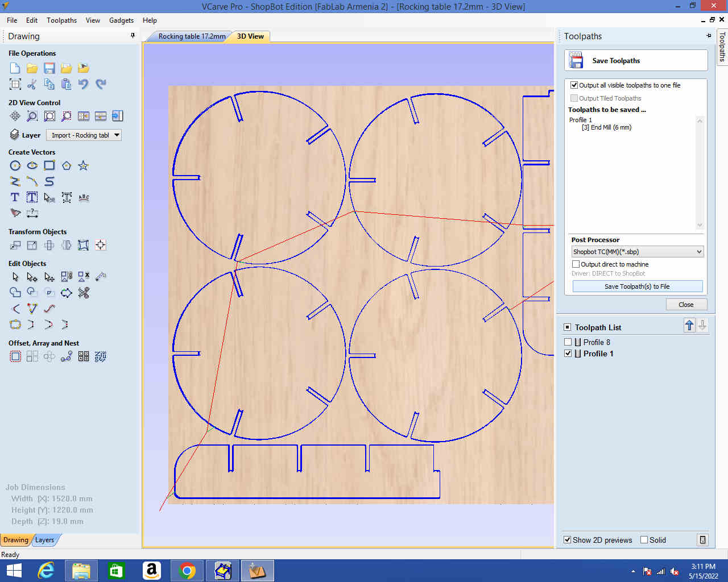
Task: Open the Align objects tool
Action: coord(101,245)
